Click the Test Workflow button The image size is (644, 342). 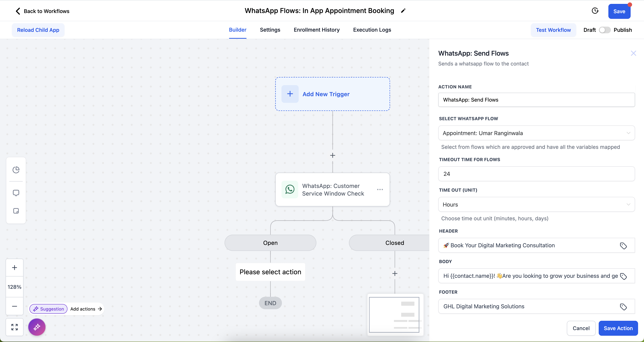coord(553,30)
